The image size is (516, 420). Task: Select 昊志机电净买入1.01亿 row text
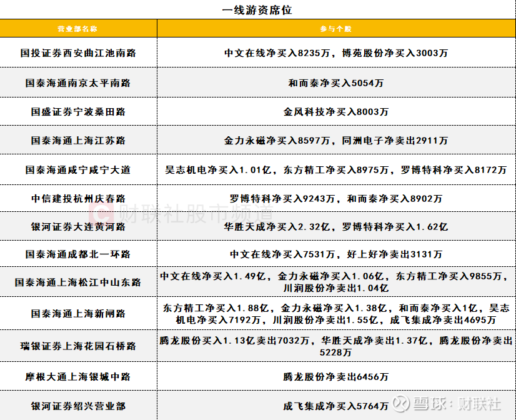point(218,170)
